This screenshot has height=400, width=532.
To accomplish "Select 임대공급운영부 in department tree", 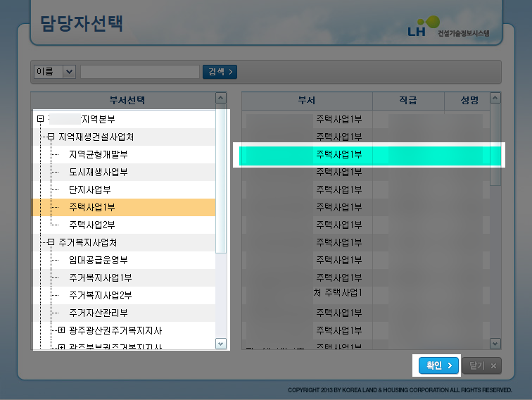I will coord(99,260).
